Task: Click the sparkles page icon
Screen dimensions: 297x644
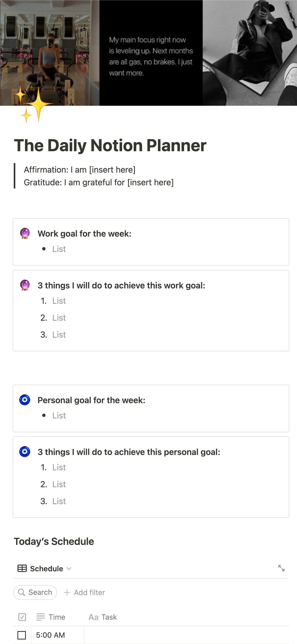Action: [34, 106]
